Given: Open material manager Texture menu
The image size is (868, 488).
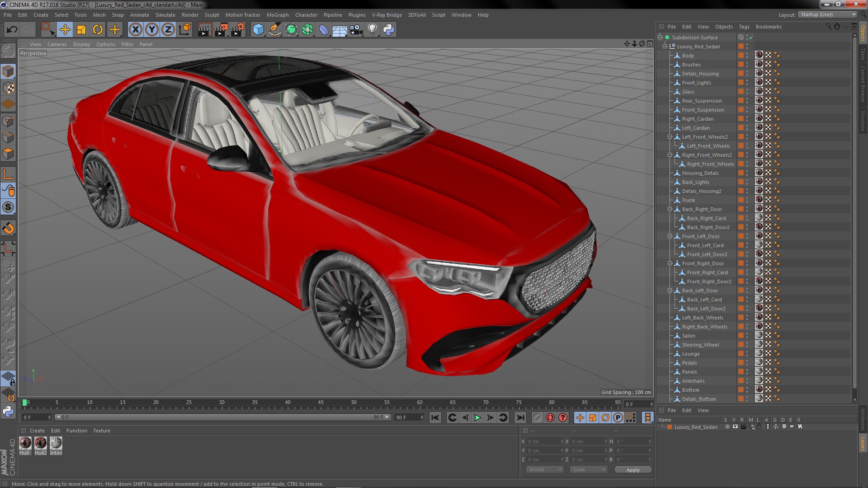Looking at the screenshot, I should click(102, 431).
